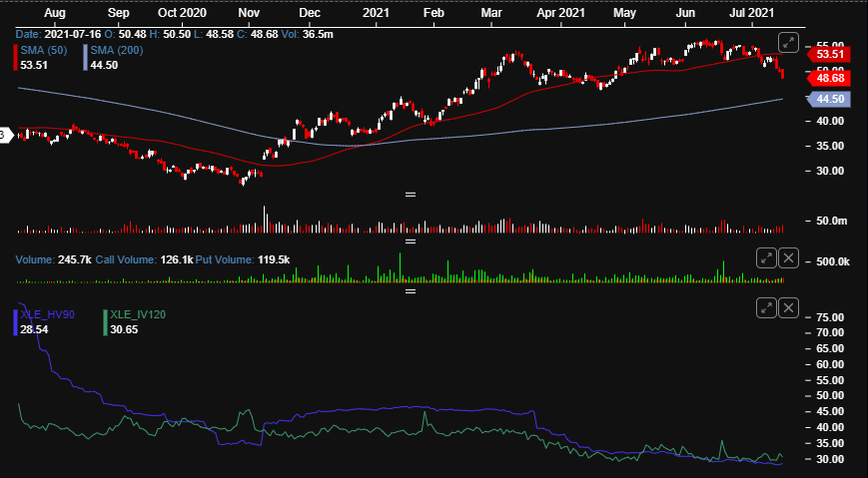Click the XLE_IV120 green color swatch
Screen dimensions: 868x478
pyautogui.click(x=105, y=322)
